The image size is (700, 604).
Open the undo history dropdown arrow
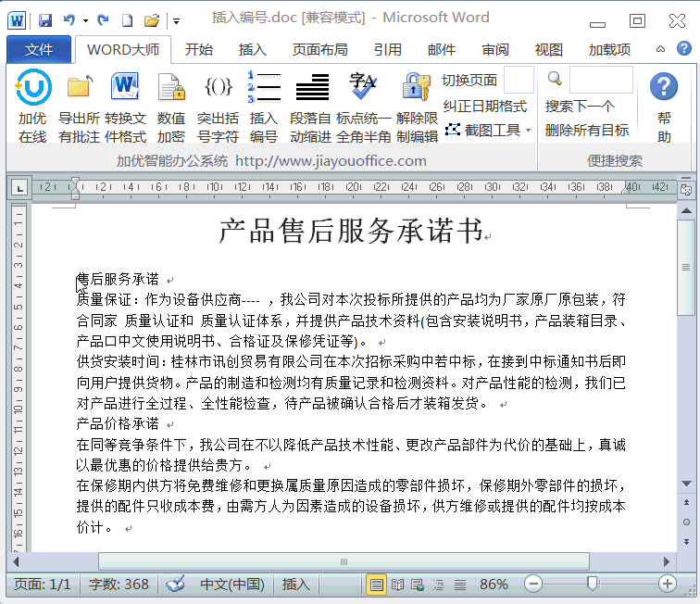(x=85, y=20)
